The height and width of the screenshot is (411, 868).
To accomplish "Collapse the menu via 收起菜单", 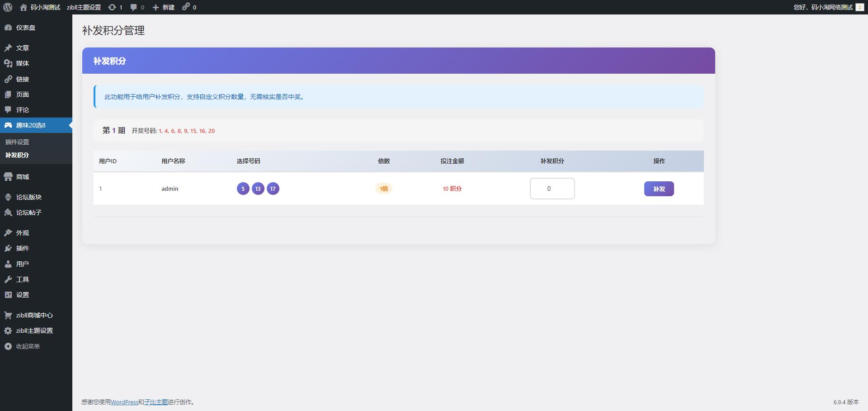I will [x=22, y=346].
